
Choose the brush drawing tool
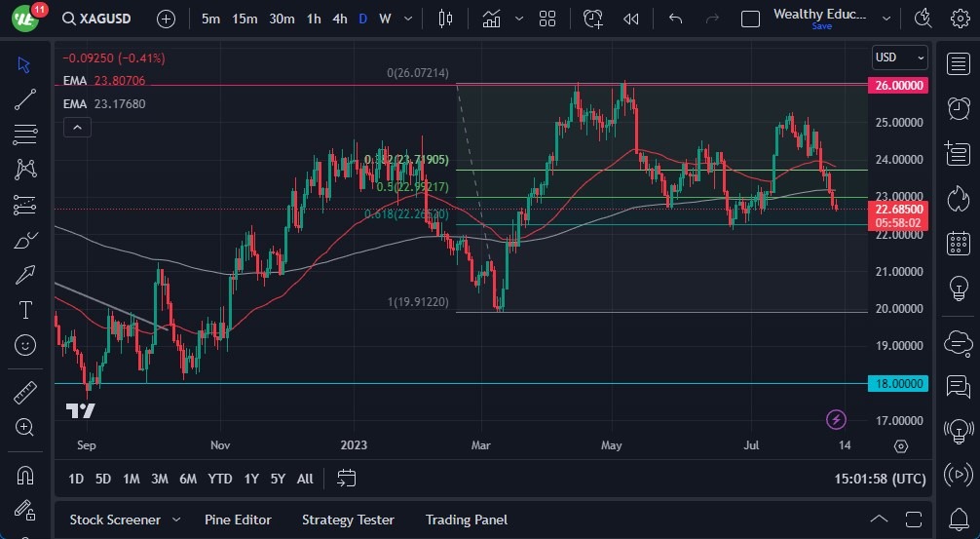[x=25, y=239]
